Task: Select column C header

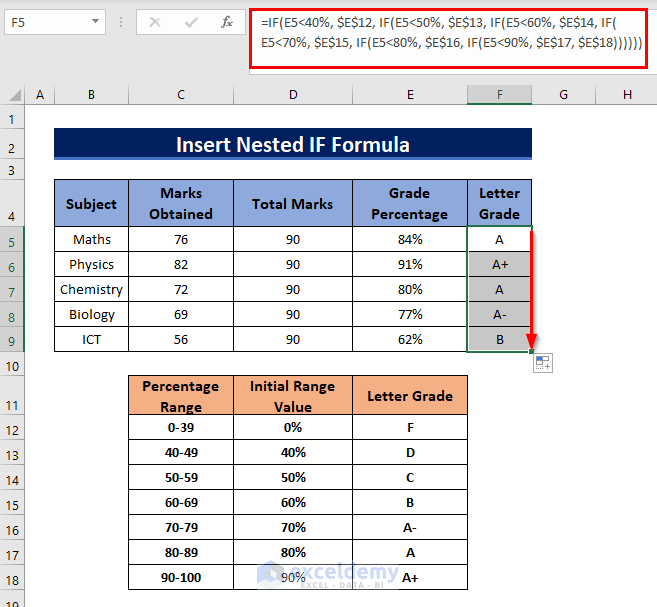Action: pos(181,95)
